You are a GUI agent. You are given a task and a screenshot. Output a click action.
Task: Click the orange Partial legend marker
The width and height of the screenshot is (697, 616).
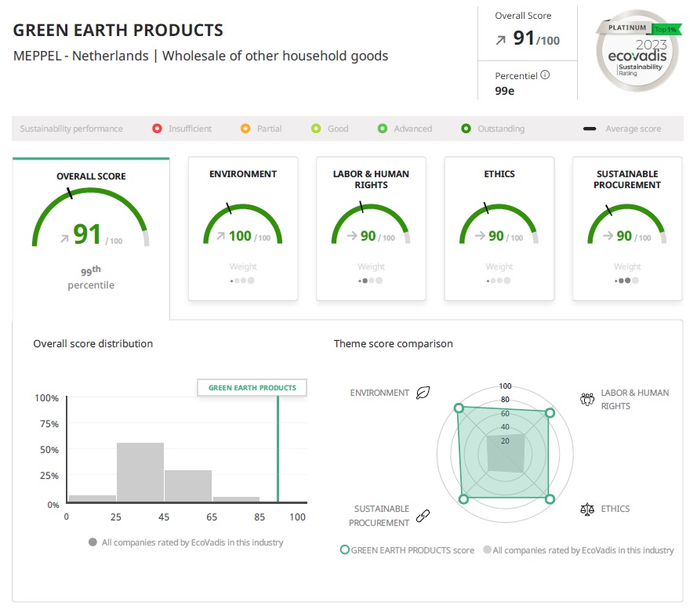click(245, 129)
